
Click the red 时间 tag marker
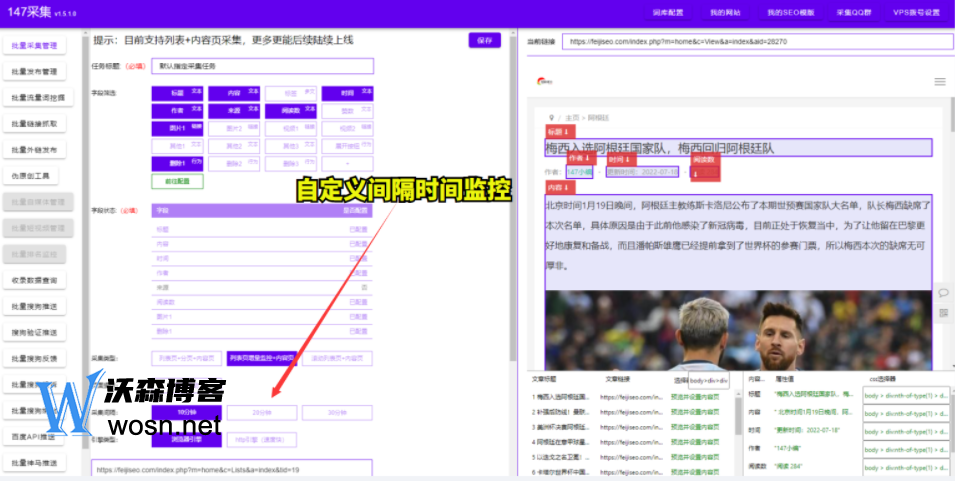[x=621, y=159]
